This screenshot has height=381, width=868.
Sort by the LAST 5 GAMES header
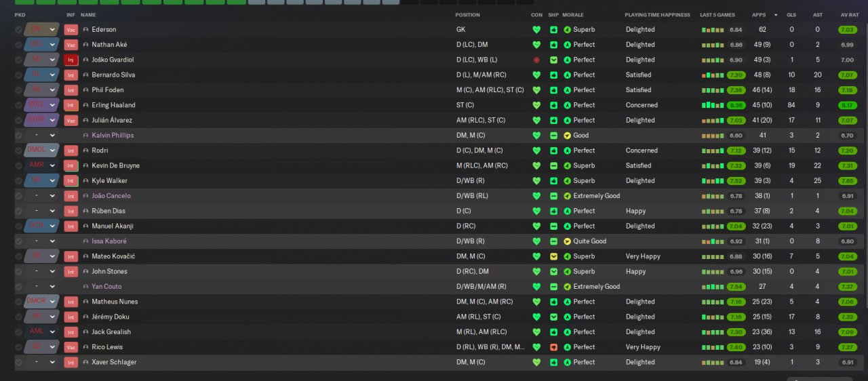717,15
